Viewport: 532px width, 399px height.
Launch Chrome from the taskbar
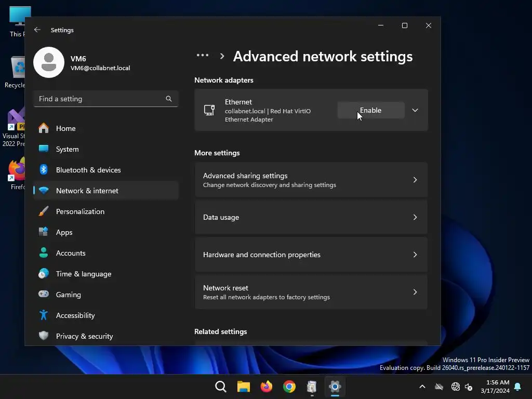(289, 387)
